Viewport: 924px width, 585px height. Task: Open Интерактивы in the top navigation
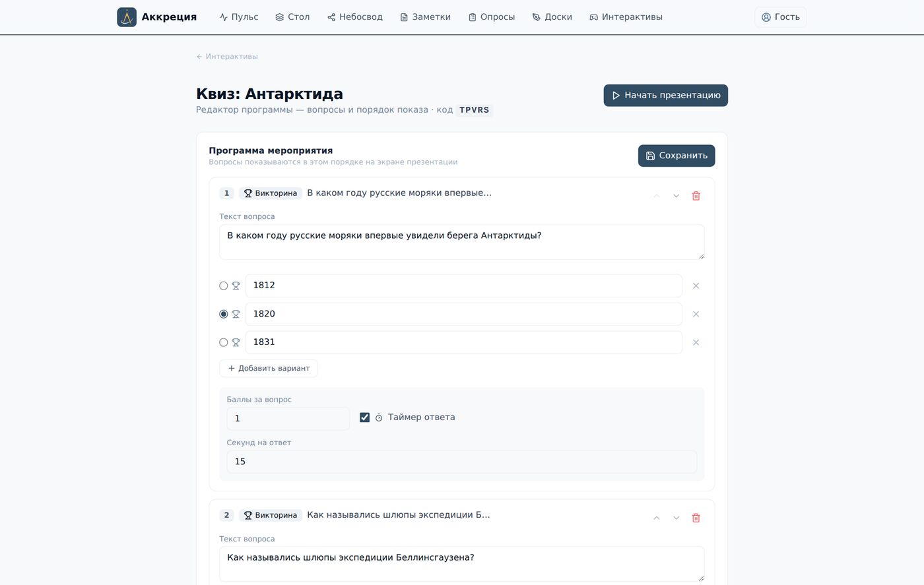click(x=626, y=17)
